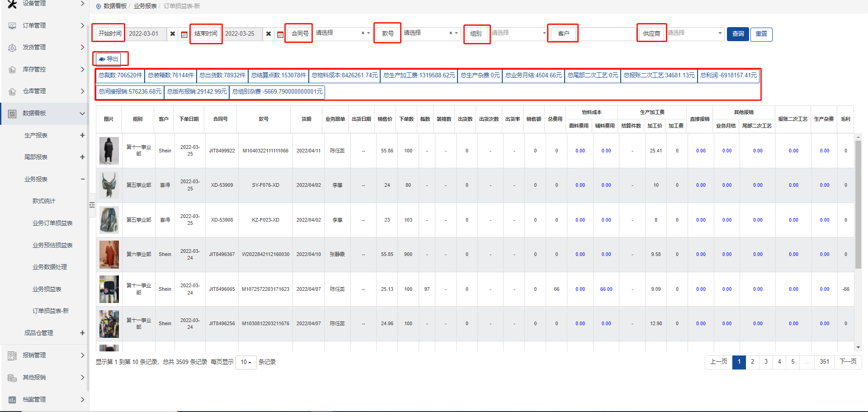The height and width of the screenshot is (412, 868).
Task: Open 业务订单损益表 in the sidebar
Action: 52,223
